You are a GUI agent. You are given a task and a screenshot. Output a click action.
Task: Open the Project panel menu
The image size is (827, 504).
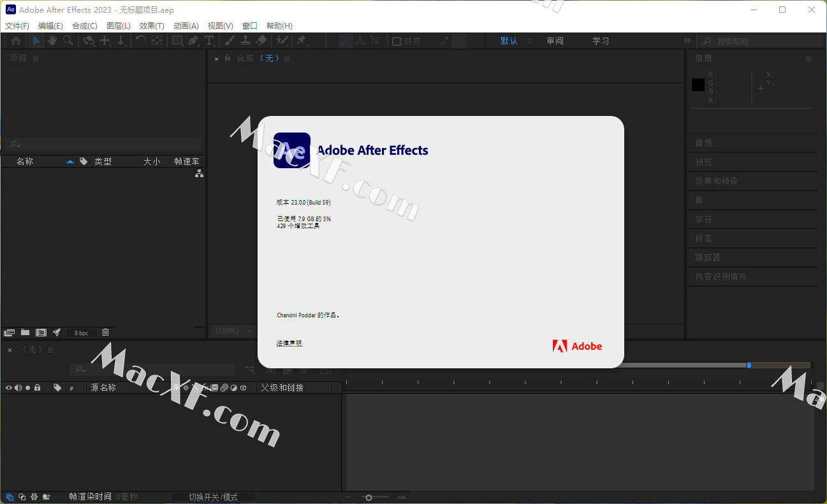click(36, 59)
